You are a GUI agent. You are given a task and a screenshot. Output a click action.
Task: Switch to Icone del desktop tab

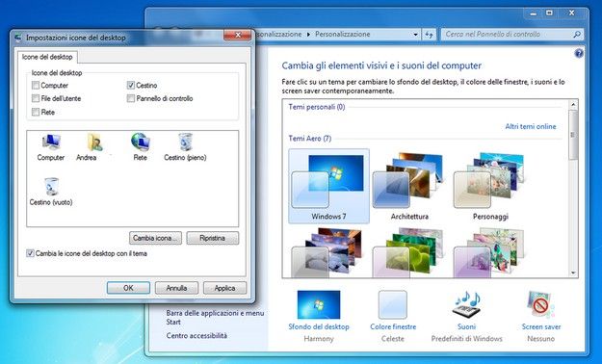(47, 57)
